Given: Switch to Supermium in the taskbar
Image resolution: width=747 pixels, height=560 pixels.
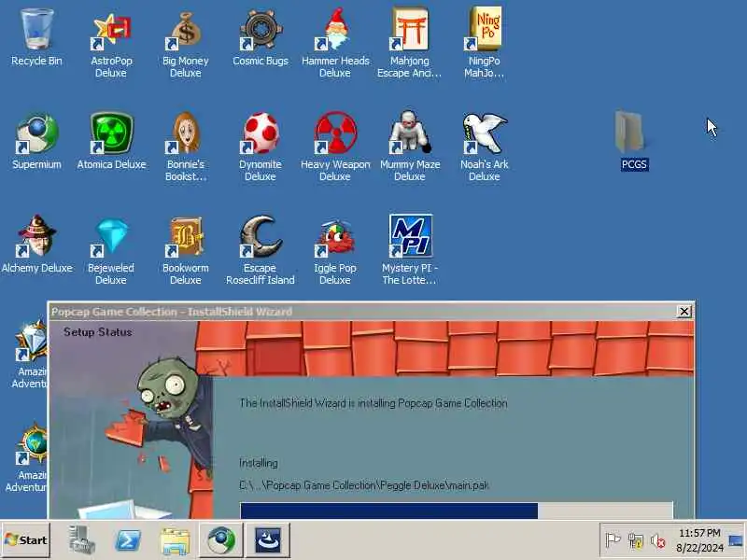Looking at the screenshot, I should point(221,540).
